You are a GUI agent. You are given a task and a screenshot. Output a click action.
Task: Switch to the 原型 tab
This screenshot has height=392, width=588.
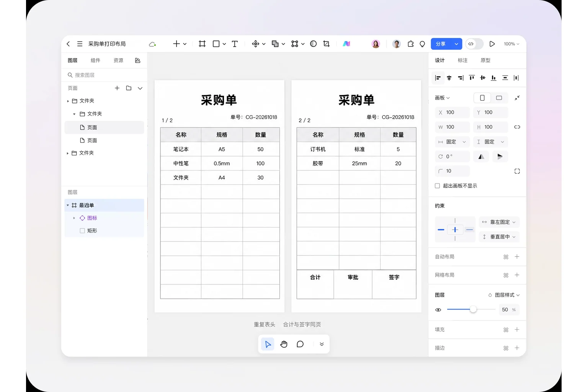pos(485,60)
